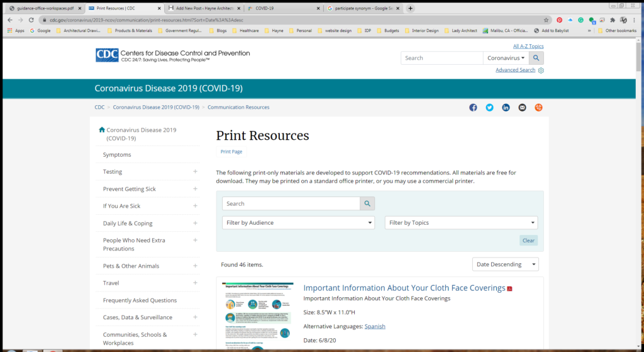Click the browser address bar URL
The image size is (644, 352).
(147, 20)
